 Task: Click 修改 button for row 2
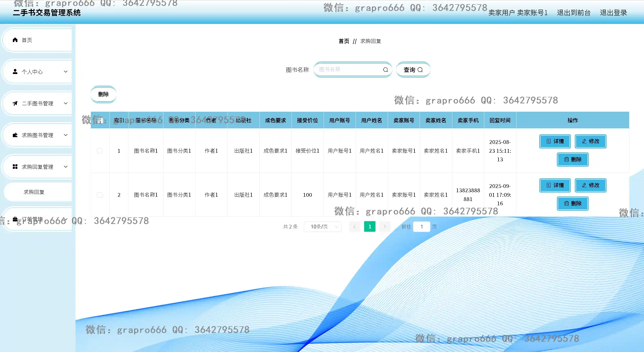(x=590, y=185)
